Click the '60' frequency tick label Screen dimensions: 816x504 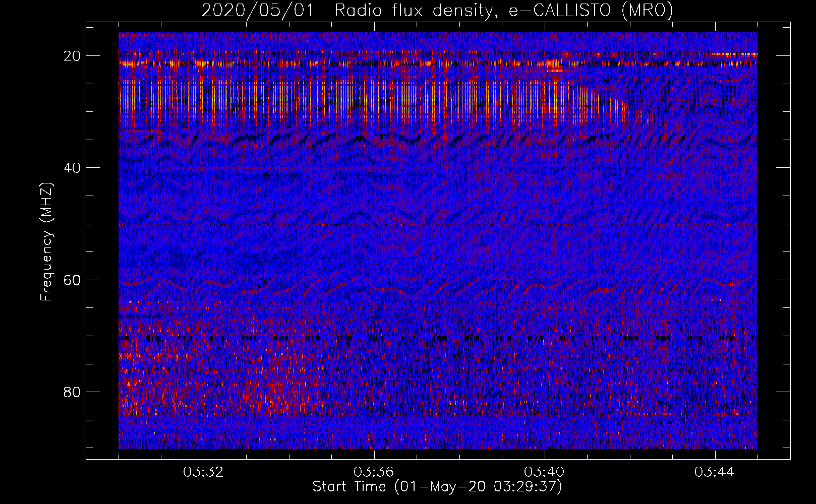pos(73,280)
